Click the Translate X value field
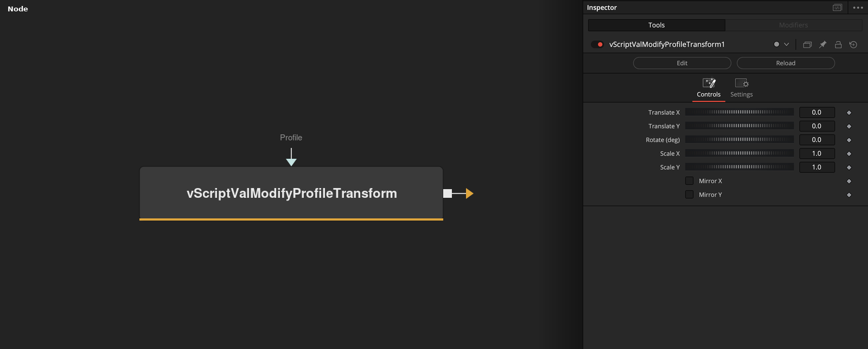The image size is (868, 349). coord(817,112)
